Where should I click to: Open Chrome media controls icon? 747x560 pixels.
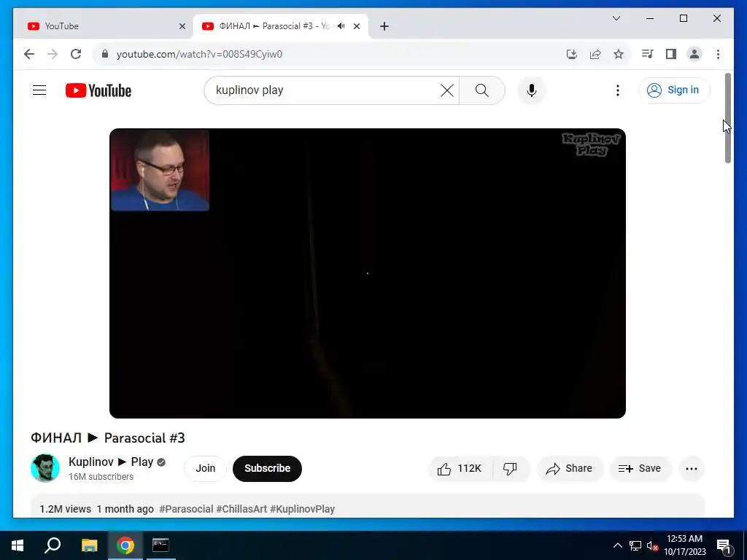tap(647, 54)
